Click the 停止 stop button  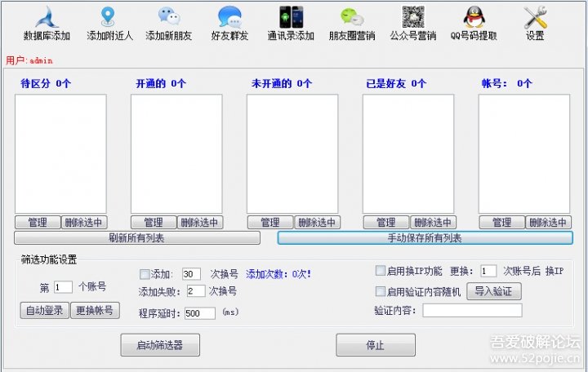click(376, 345)
